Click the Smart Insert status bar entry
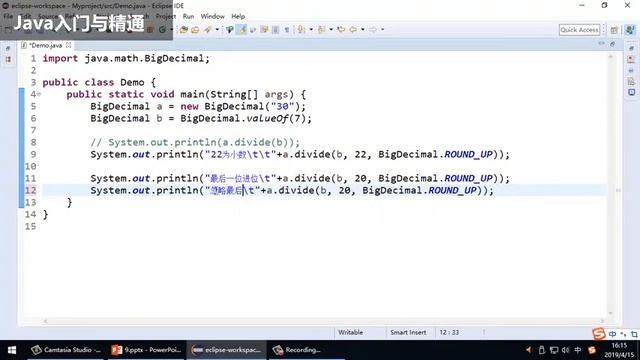 click(408, 332)
